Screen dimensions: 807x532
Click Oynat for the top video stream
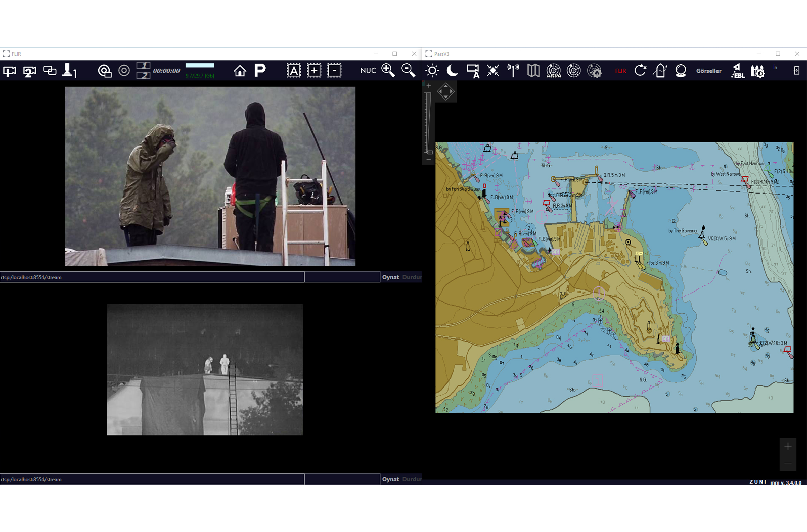[390, 277]
